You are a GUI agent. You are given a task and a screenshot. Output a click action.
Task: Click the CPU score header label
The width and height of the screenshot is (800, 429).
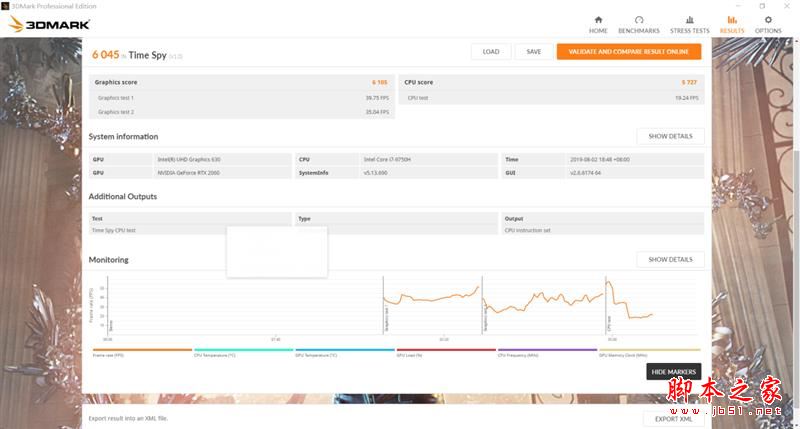click(418, 82)
